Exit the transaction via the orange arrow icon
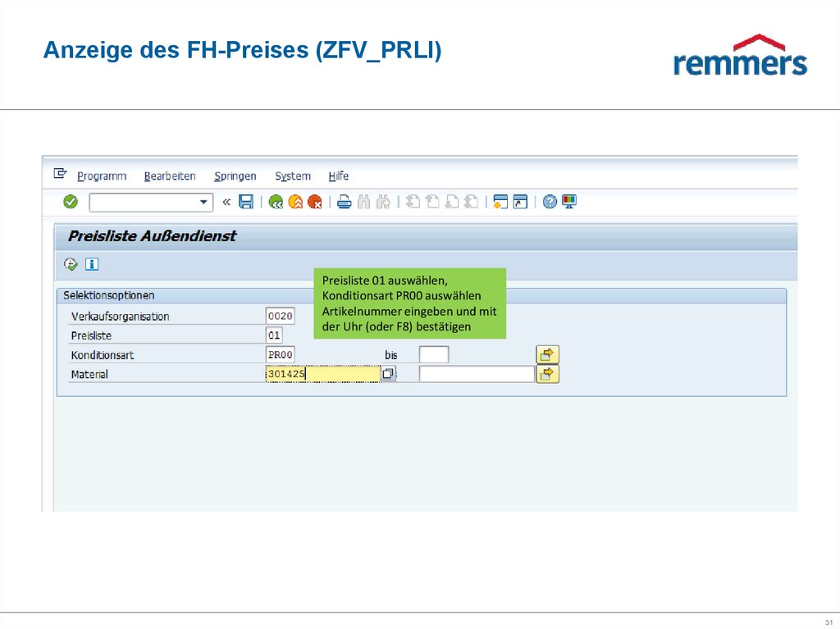840x629 pixels. tap(296, 201)
